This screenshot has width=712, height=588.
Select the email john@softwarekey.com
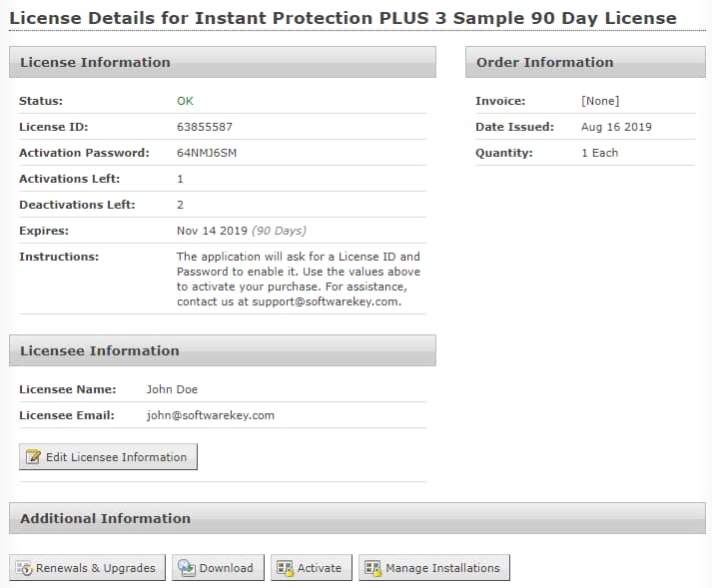point(211,415)
